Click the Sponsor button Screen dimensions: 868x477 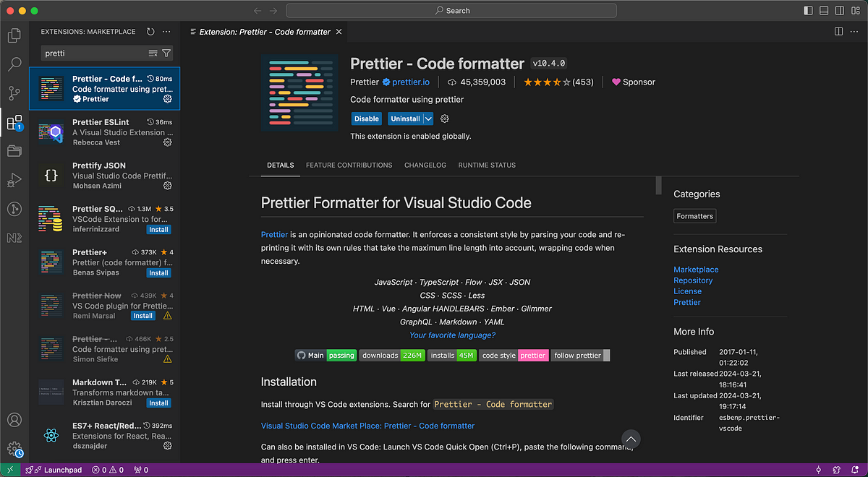click(634, 82)
